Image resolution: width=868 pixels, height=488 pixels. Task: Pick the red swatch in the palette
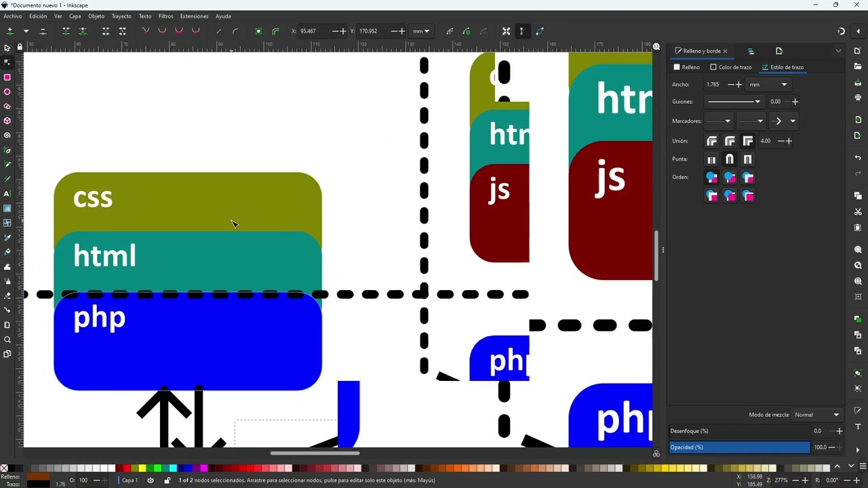(x=125, y=468)
